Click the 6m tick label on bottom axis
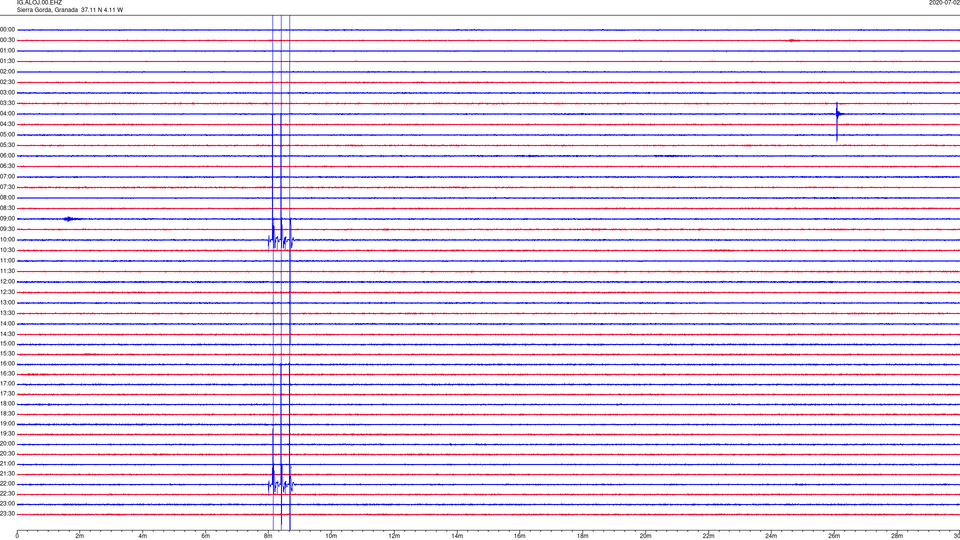This screenshot has height=540, width=960. pyautogui.click(x=206, y=536)
